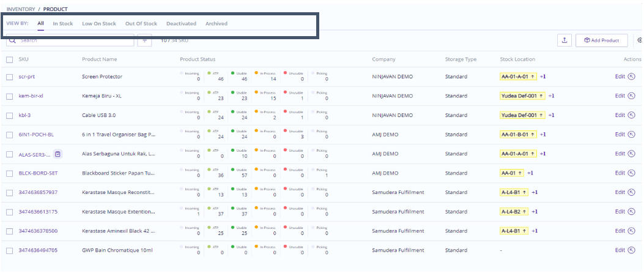Click circular arrow icon in BLCK-BORD-SET row

pos(632,173)
